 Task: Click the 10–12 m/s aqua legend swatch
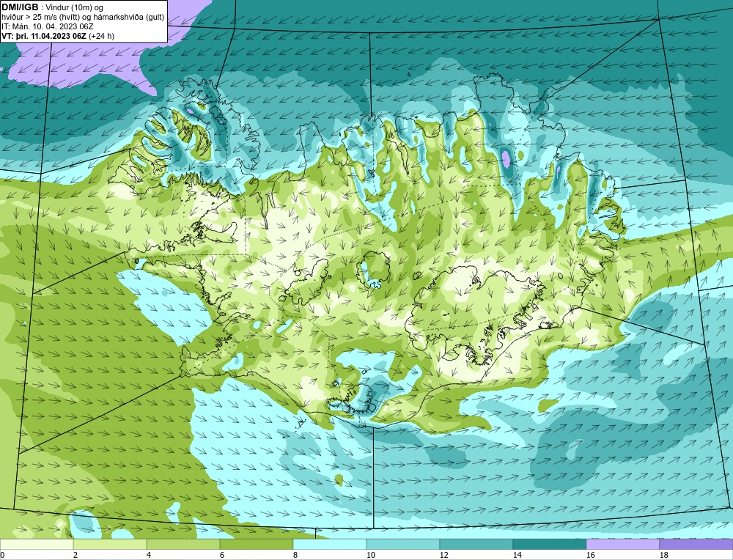point(403,544)
